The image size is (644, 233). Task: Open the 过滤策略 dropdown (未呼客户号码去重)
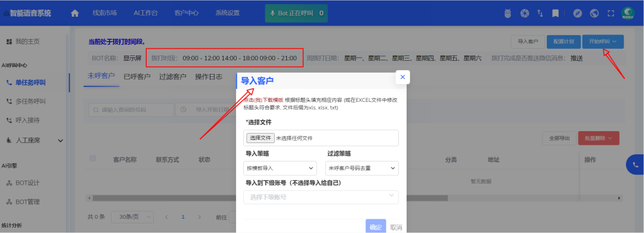(362, 168)
